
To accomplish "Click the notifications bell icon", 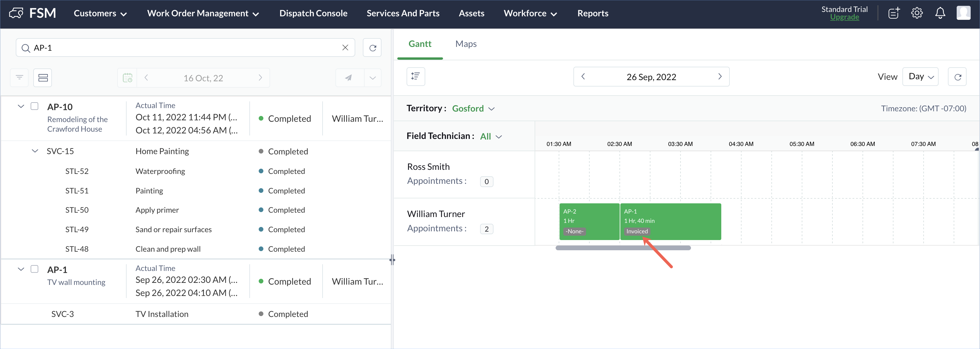I will (940, 13).
